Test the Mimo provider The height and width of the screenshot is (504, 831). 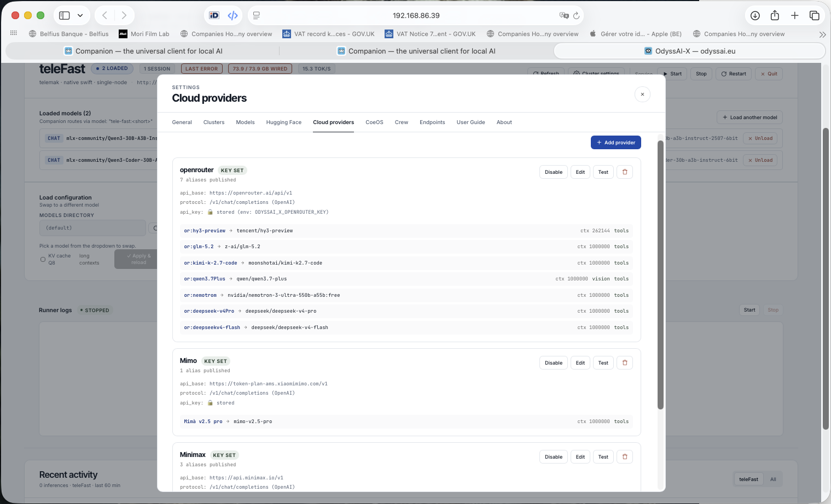603,362
